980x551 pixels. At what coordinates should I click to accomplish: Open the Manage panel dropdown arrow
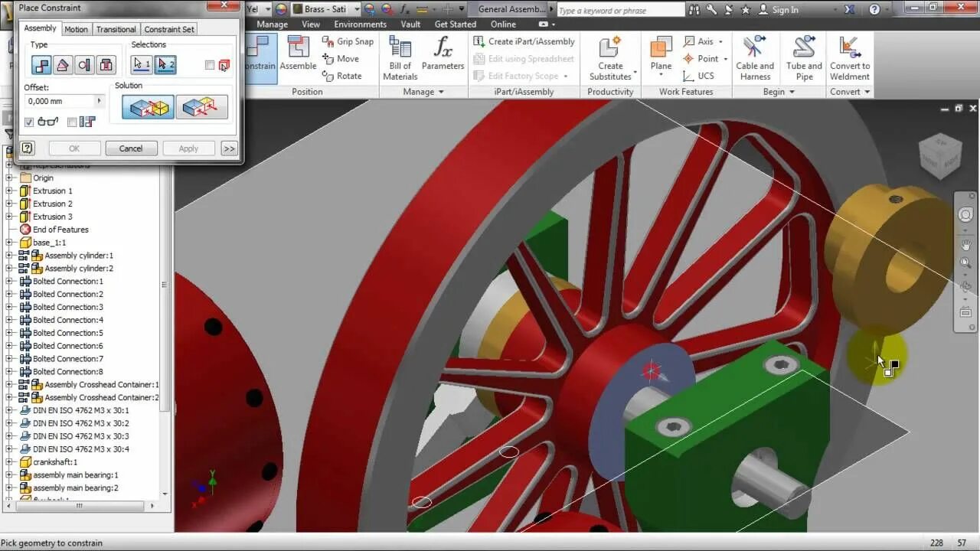click(x=441, y=92)
